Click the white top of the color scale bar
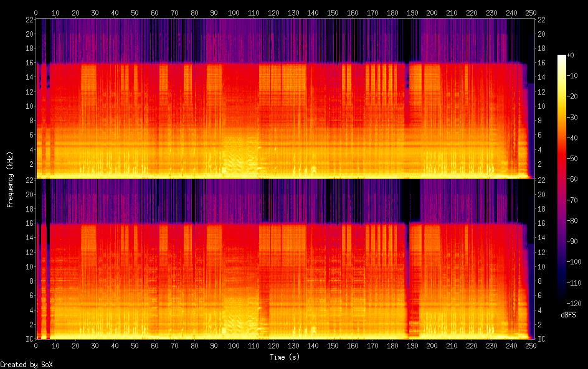 (x=562, y=57)
